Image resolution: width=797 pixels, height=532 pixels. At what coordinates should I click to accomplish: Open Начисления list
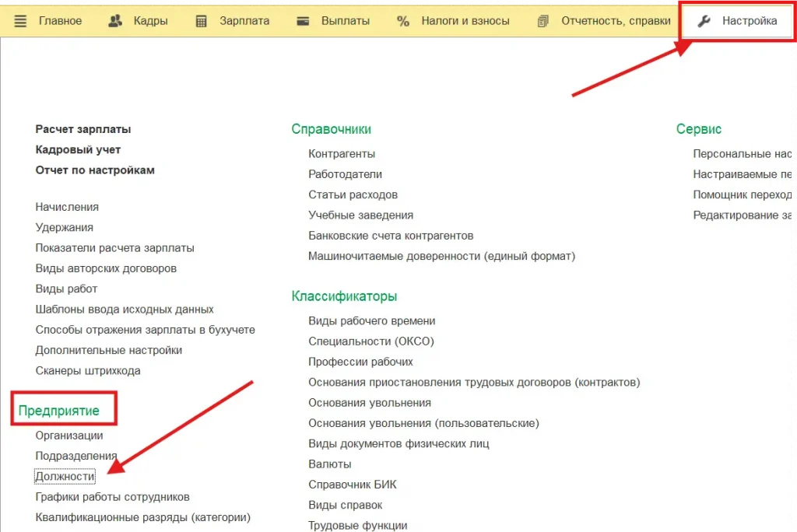(67, 207)
